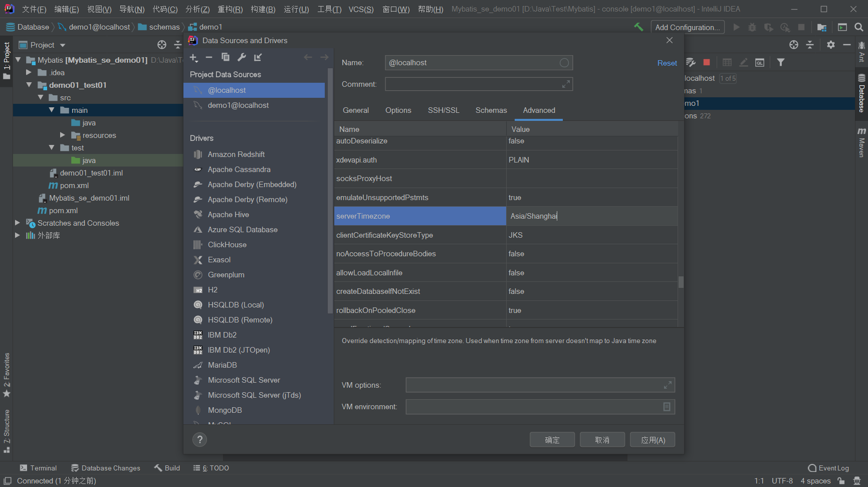Select the Azure SQL Database driver
Image resolution: width=868 pixels, height=487 pixels.
click(x=254, y=230)
